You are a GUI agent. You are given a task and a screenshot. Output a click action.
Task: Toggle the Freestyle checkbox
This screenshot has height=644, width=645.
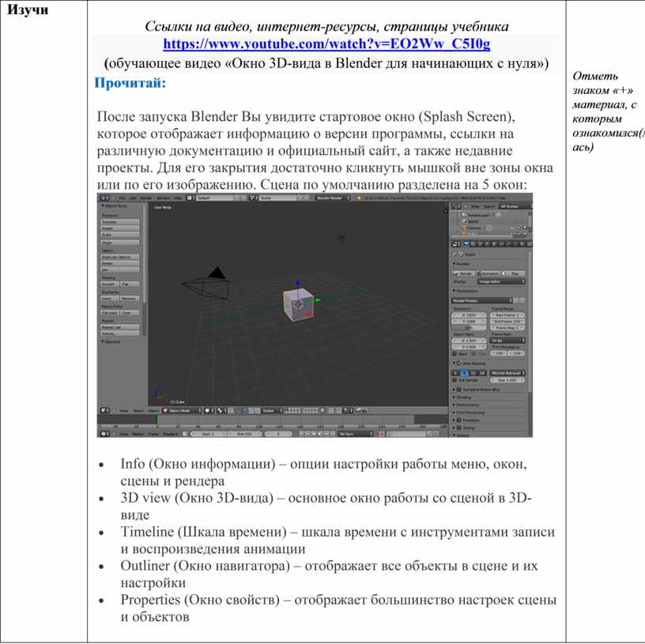459,420
